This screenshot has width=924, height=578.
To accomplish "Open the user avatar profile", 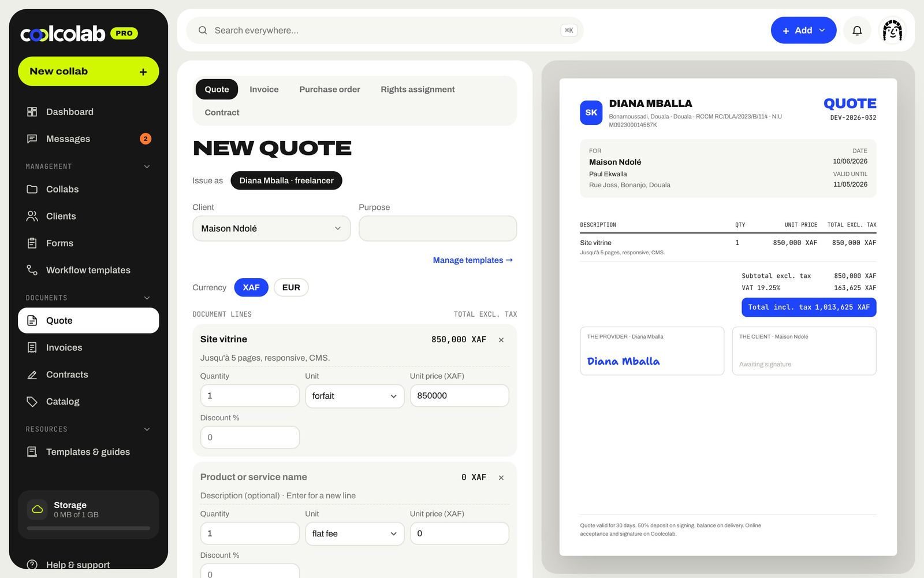I will [892, 31].
